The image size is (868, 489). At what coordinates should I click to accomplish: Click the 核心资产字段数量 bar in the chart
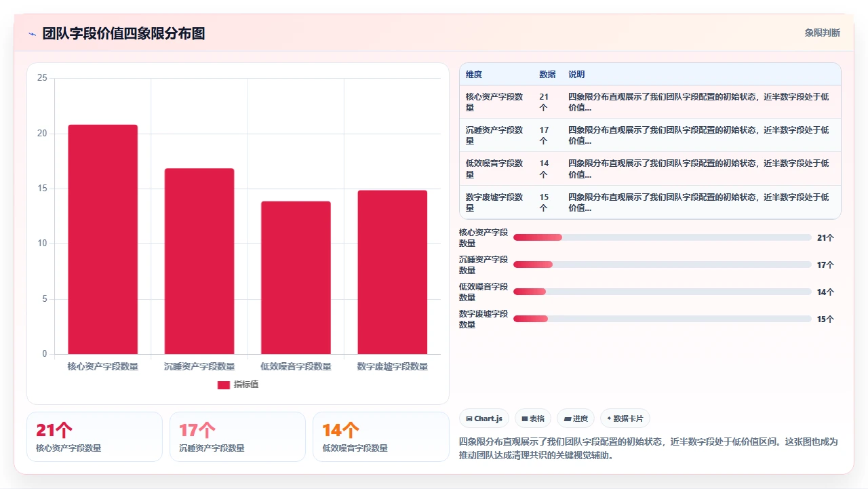point(103,239)
